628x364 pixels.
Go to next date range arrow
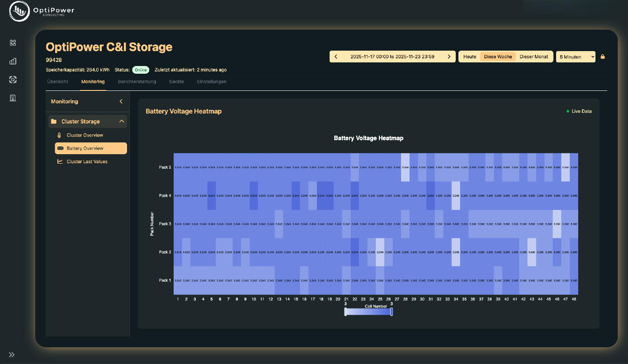(x=449, y=57)
